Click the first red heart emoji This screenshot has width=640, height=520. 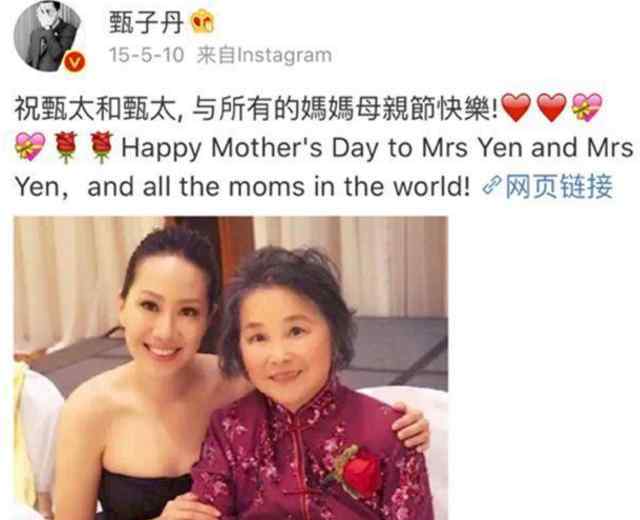(516, 107)
